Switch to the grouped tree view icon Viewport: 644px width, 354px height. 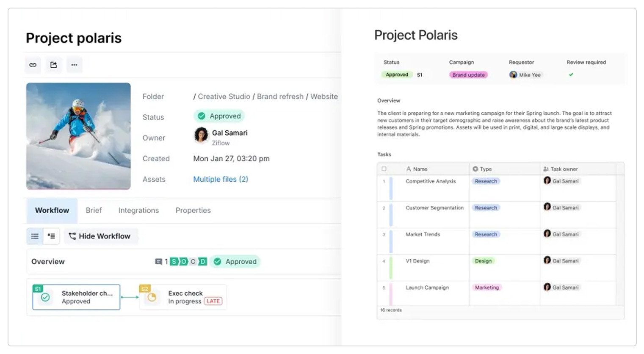click(51, 236)
